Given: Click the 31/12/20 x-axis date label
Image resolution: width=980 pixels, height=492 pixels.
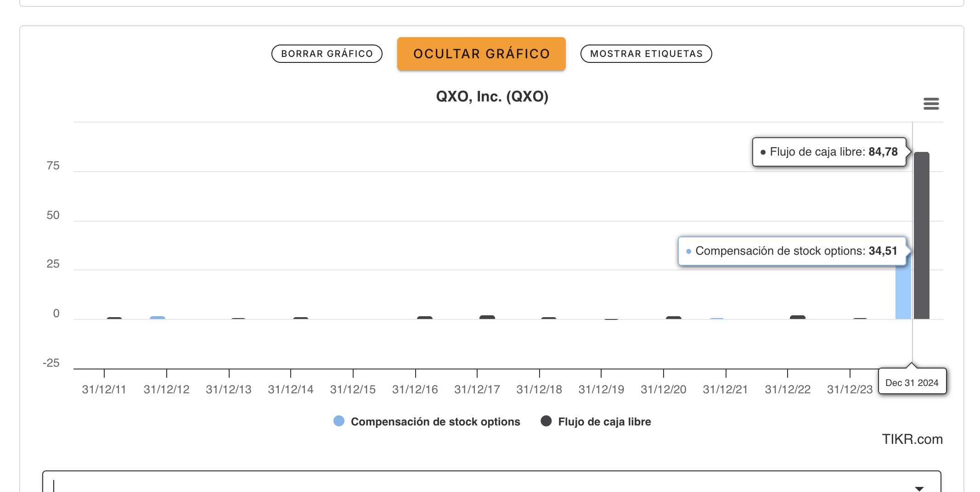Looking at the screenshot, I should point(663,390).
